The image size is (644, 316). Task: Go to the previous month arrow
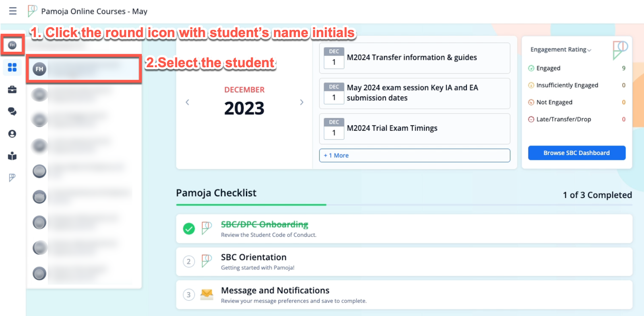tap(187, 102)
